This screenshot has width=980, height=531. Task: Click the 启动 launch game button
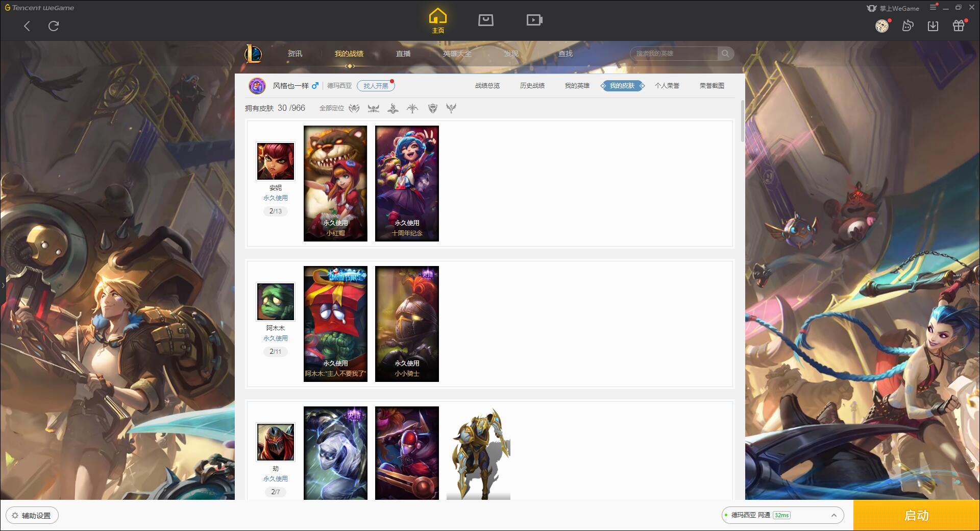917,515
